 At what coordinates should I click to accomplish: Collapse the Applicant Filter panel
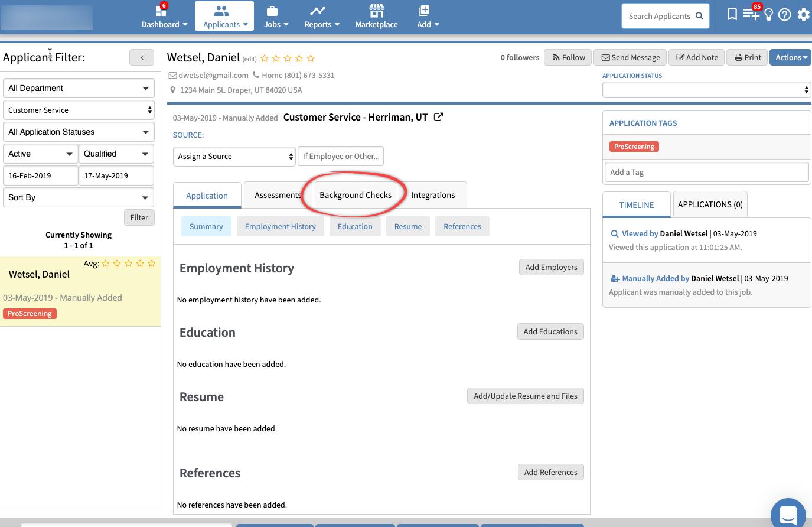pyautogui.click(x=142, y=57)
